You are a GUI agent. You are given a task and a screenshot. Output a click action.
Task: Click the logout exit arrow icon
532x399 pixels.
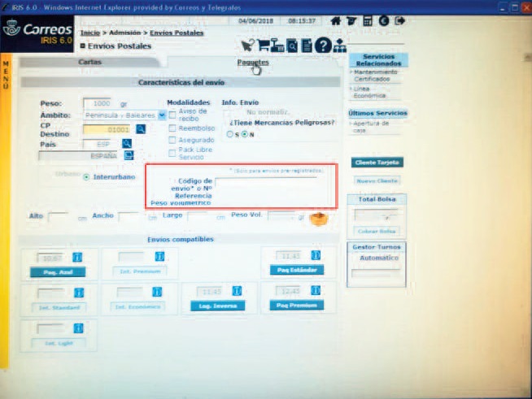pos(399,20)
